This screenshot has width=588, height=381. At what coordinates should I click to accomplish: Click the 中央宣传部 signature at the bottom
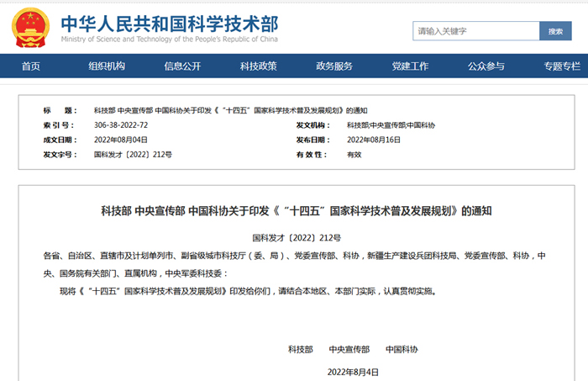(x=349, y=350)
